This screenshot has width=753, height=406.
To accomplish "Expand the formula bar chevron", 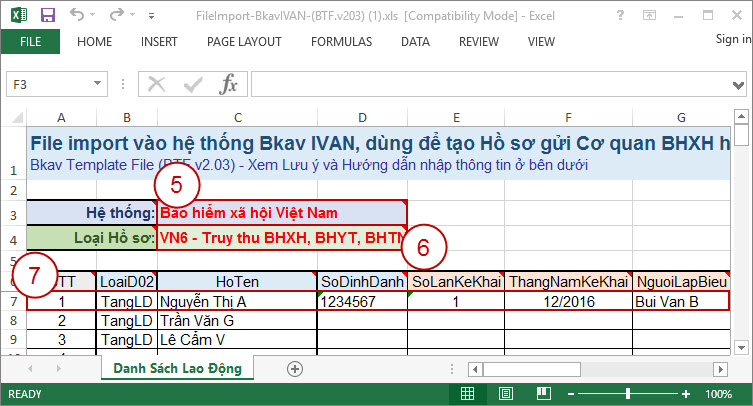I will 739,86.
